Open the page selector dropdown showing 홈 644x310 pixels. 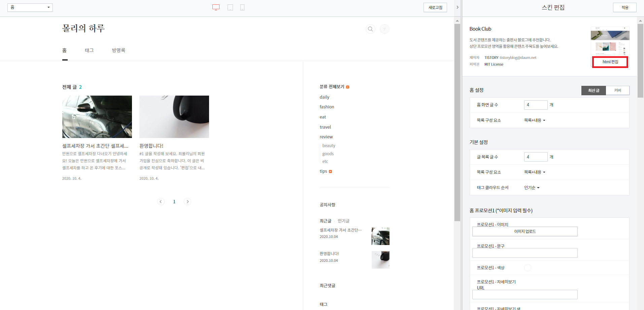click(x=30, y=7)
